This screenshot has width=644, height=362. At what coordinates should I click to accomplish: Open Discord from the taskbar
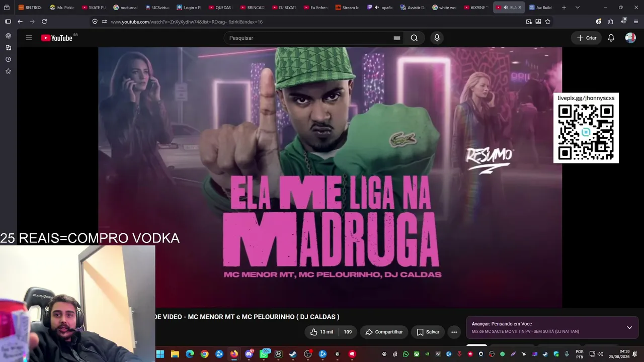tap(249, 354)
